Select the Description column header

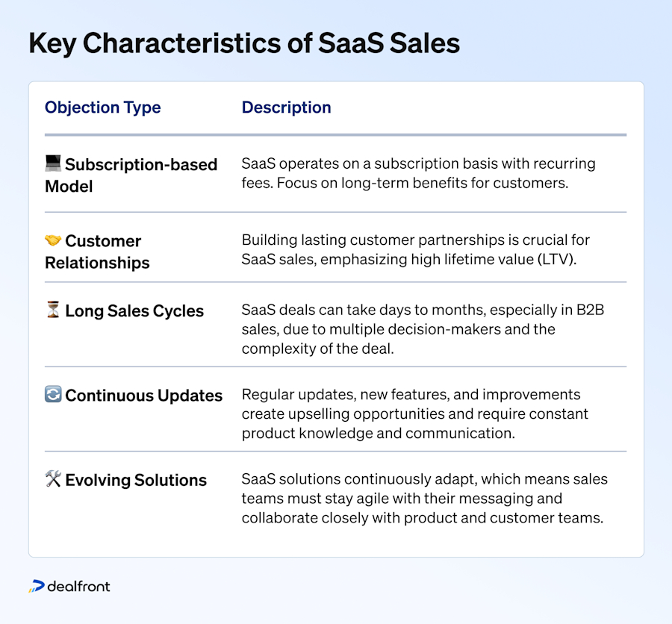coord(286,107)
